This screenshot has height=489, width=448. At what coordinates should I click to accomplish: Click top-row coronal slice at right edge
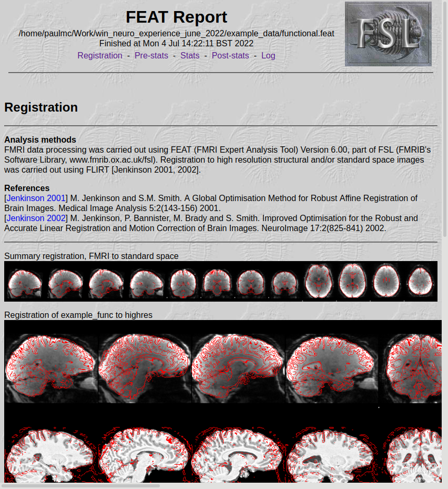[413, 367]
